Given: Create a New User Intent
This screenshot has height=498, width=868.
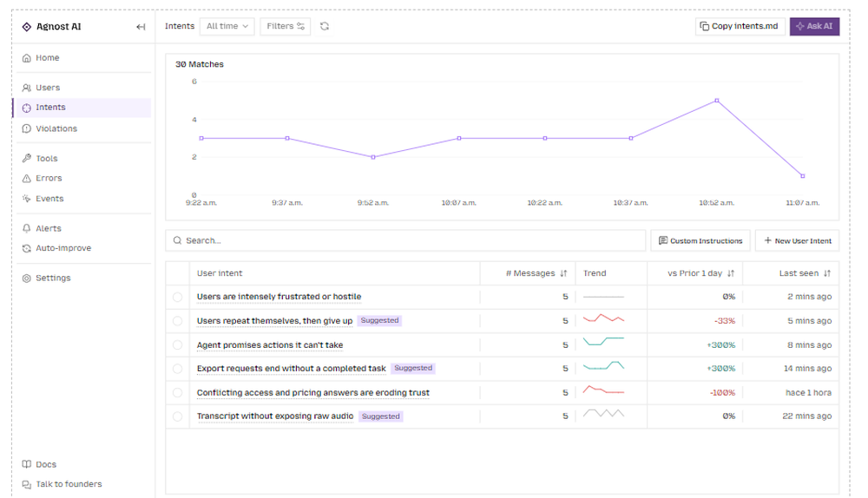Looking at the screenshot, I should [797, 240].
